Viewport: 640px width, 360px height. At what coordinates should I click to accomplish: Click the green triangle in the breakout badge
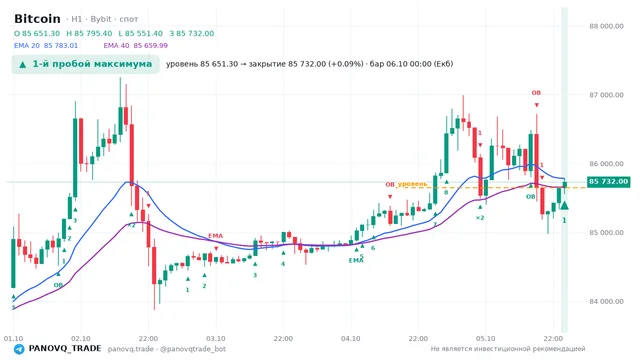[23, 64]
